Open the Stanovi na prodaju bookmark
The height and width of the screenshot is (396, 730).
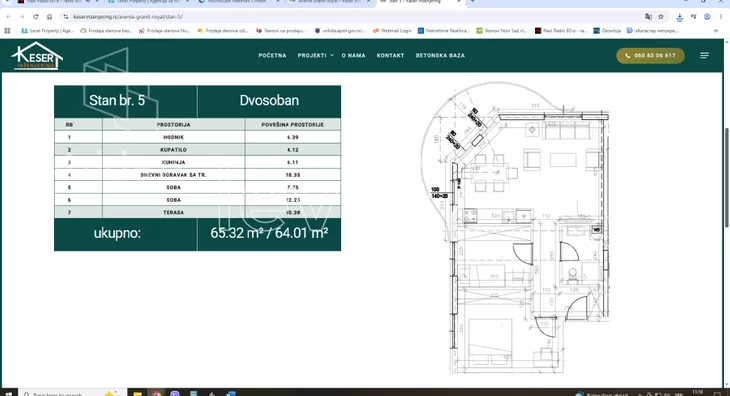point(281,31)
